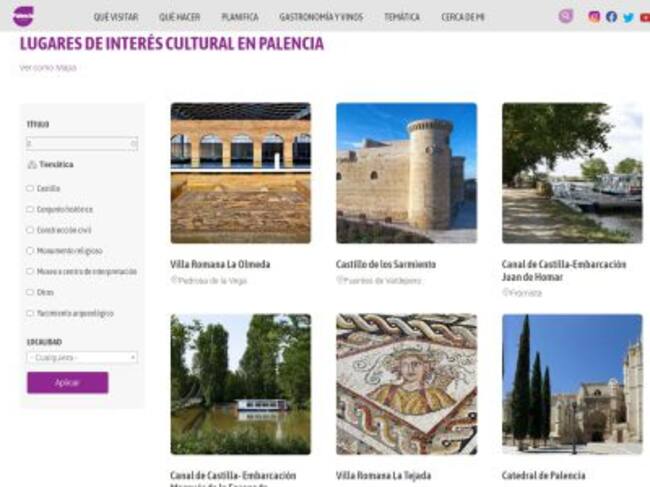Click location pin next to Pedrosa de la Vega

click(174, 280)
